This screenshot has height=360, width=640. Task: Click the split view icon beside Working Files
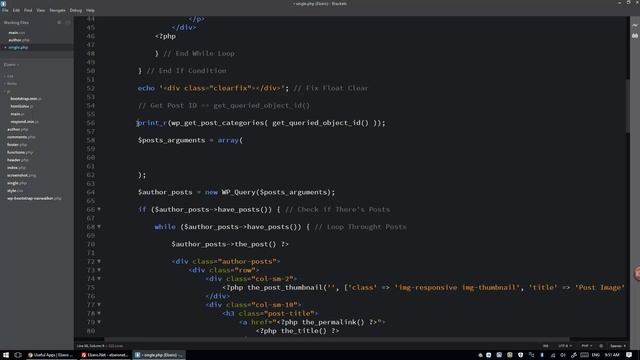pyautogui.click(x=68, y=22)
